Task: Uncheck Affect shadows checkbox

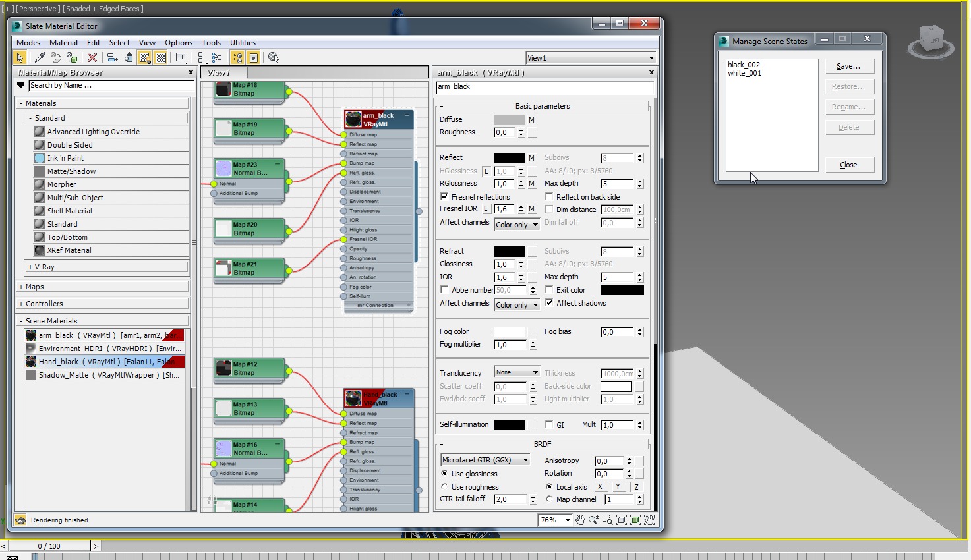Action: pos(549,302)
